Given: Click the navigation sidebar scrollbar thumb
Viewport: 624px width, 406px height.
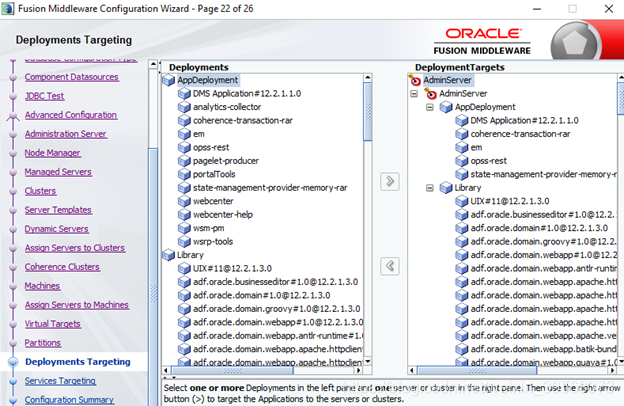Looking at the screenshot, I should click(153, 277).
